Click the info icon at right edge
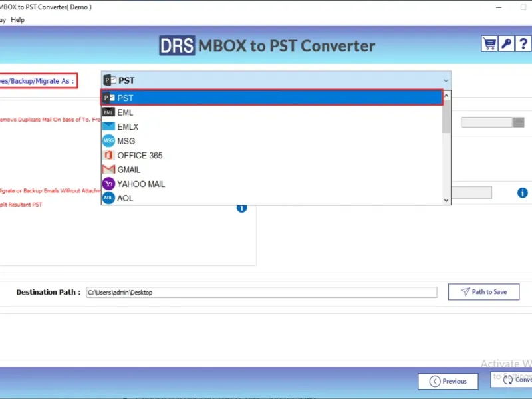 tap(523, 192)
